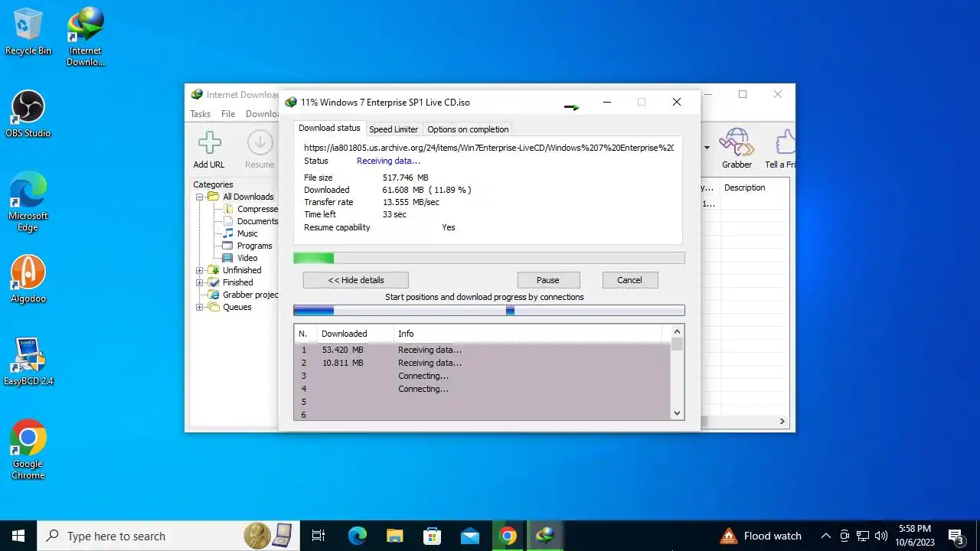Image resolution: width=980 pixels, height=551 pixels.
Task: Expand the Unfinished tree node
Action: coord(199,270)
